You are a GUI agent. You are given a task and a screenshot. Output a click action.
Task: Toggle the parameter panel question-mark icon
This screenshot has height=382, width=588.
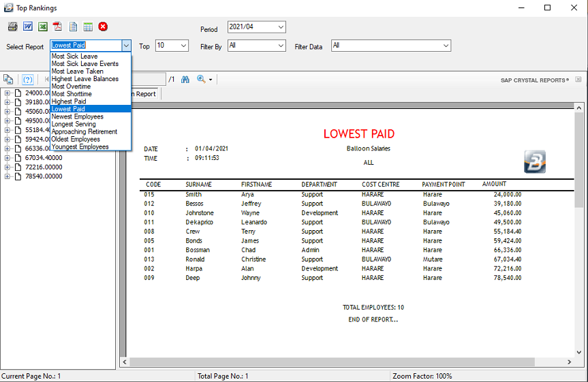click(x=28, y=80)
